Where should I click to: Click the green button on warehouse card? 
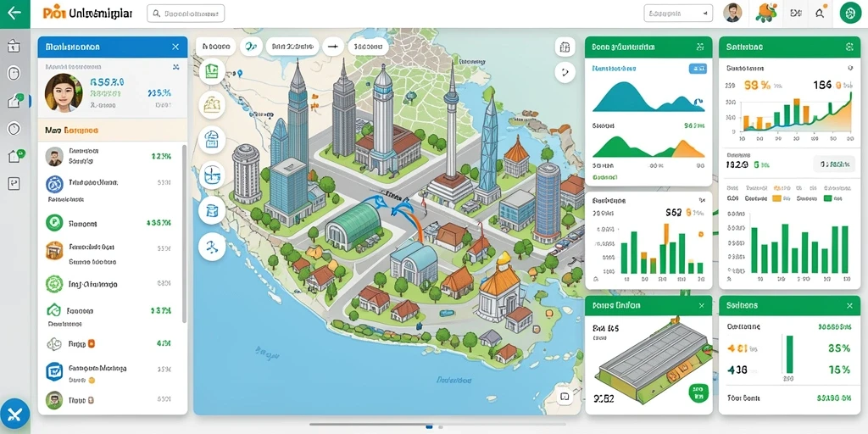click(698, 392)
